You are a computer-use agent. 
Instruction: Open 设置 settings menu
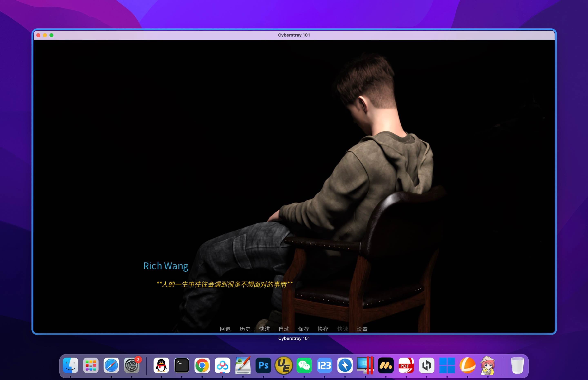(362, 329)
